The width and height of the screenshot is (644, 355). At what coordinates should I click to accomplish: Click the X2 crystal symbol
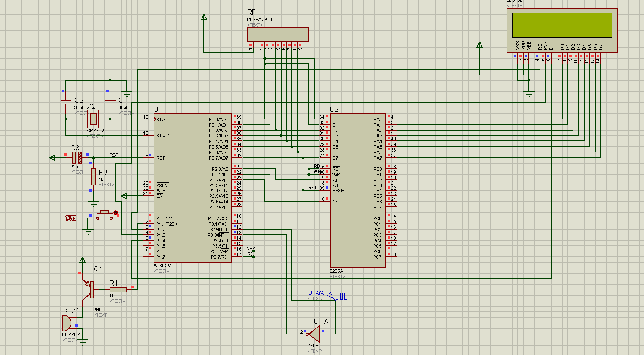coord(93,119)
